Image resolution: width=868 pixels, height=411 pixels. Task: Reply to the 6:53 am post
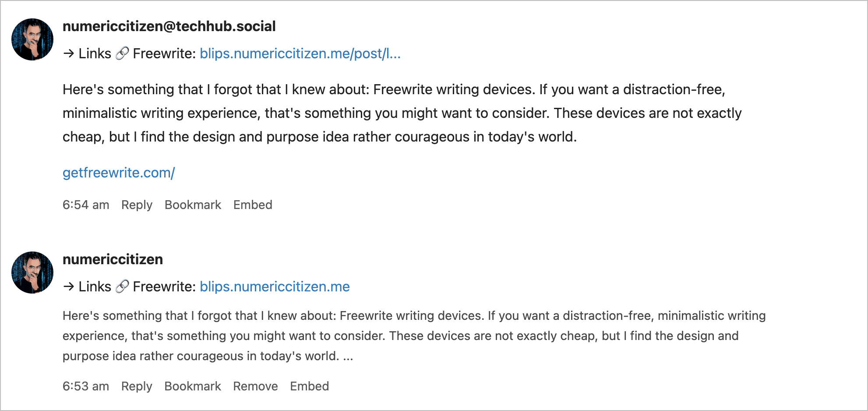(137, 386)
